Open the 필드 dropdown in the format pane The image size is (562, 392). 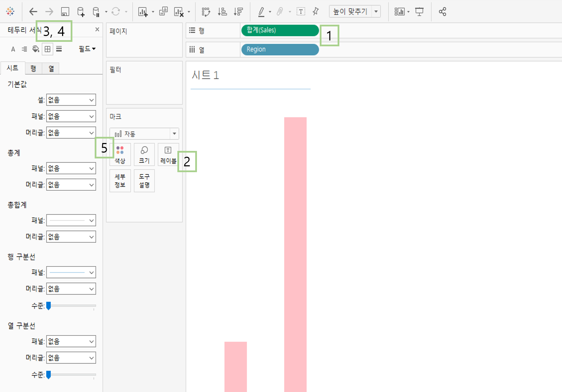(x=87, y=49)
